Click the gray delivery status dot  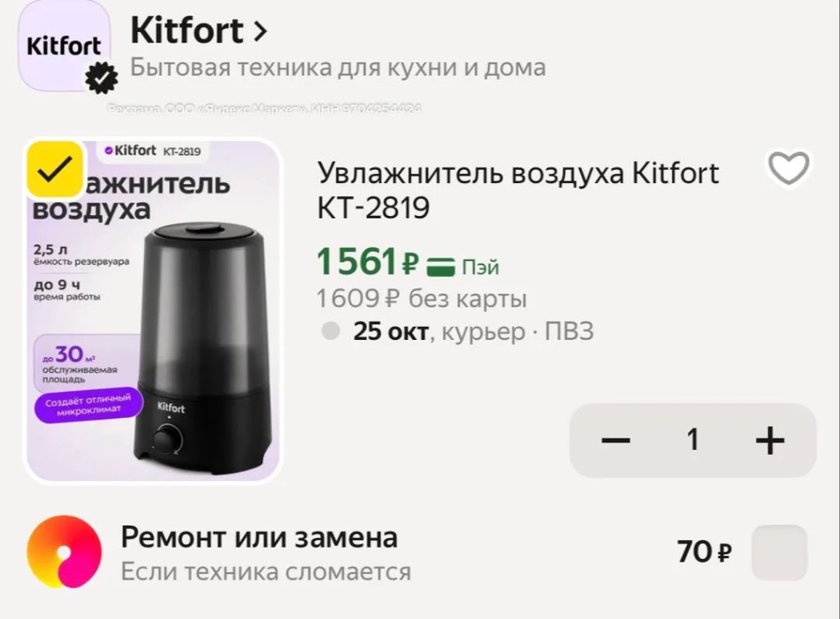[x=331, y=331]
